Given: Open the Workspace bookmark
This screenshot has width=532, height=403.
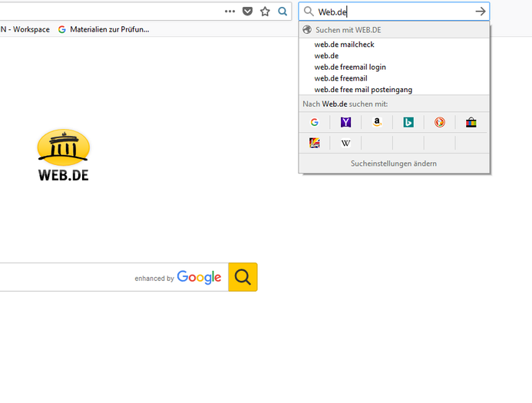Looking at the screenshot, I should point(25,29).
